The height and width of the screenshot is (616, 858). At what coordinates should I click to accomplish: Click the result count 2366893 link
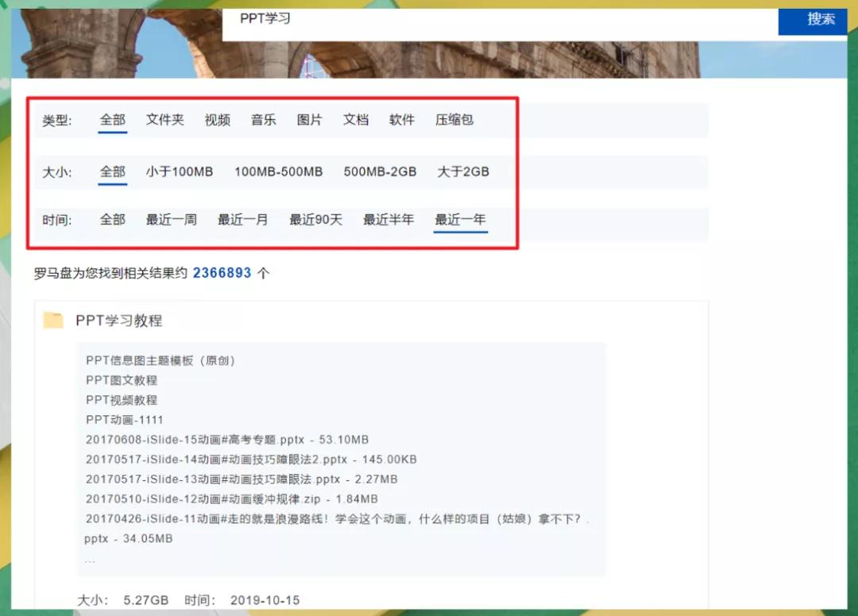225,272
